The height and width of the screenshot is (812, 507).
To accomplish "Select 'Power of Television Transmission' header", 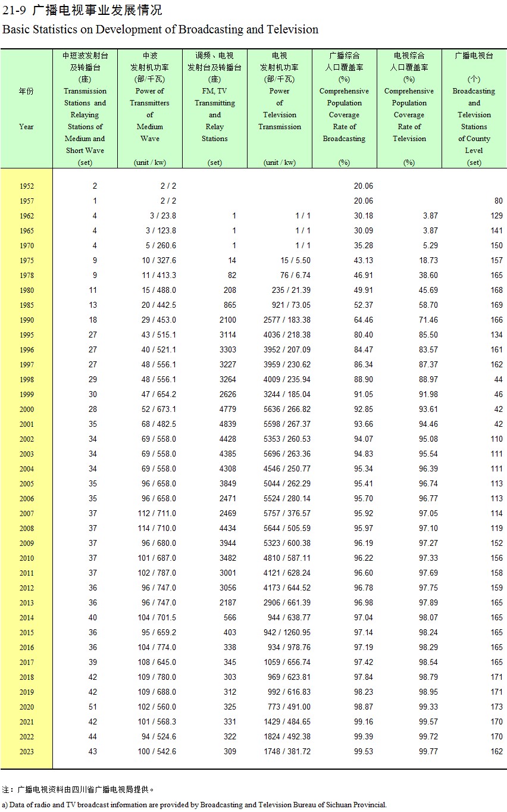I will pos(280,109).
